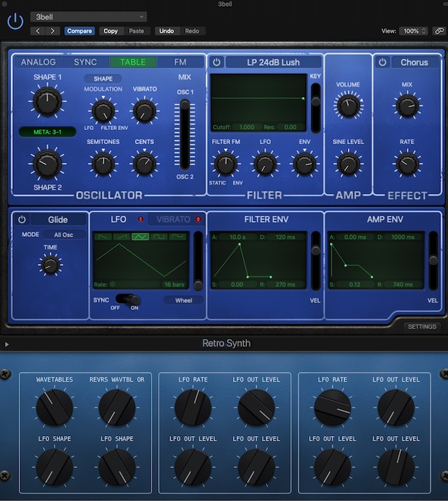448x501 pixels.
Task: Click the CENTS knob
Action: pos(144,164)
